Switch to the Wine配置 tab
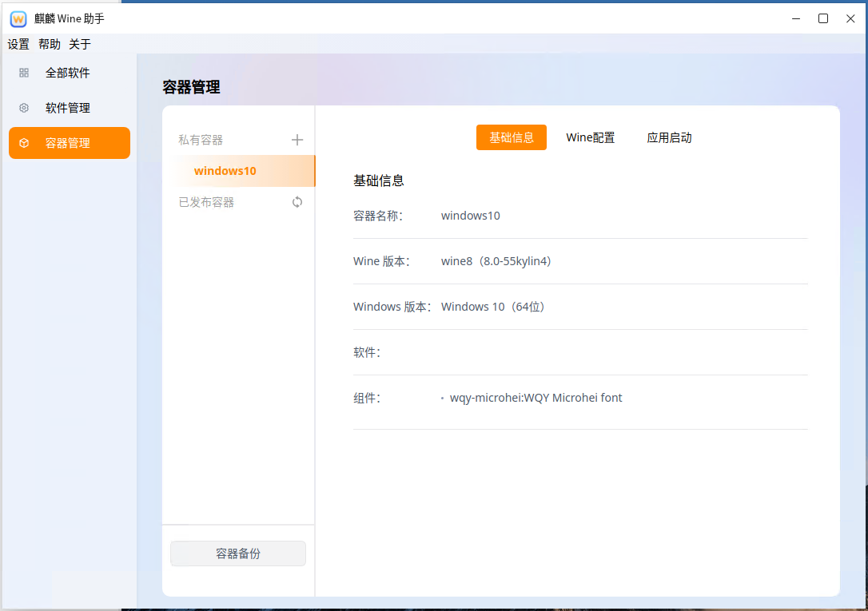Image resolution: width=868 pixels, height=611 pixels. [590, 137]
